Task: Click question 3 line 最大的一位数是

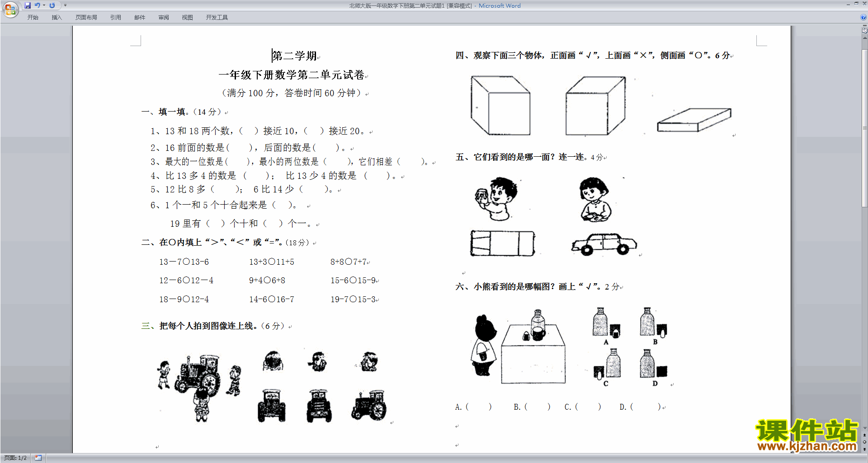Action: pyautogui.click(x=289, y=162)
